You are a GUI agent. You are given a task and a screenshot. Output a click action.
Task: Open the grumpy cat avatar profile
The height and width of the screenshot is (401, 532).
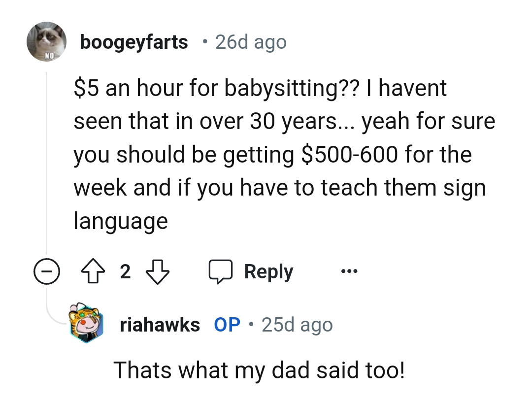[x=47, y=42]
